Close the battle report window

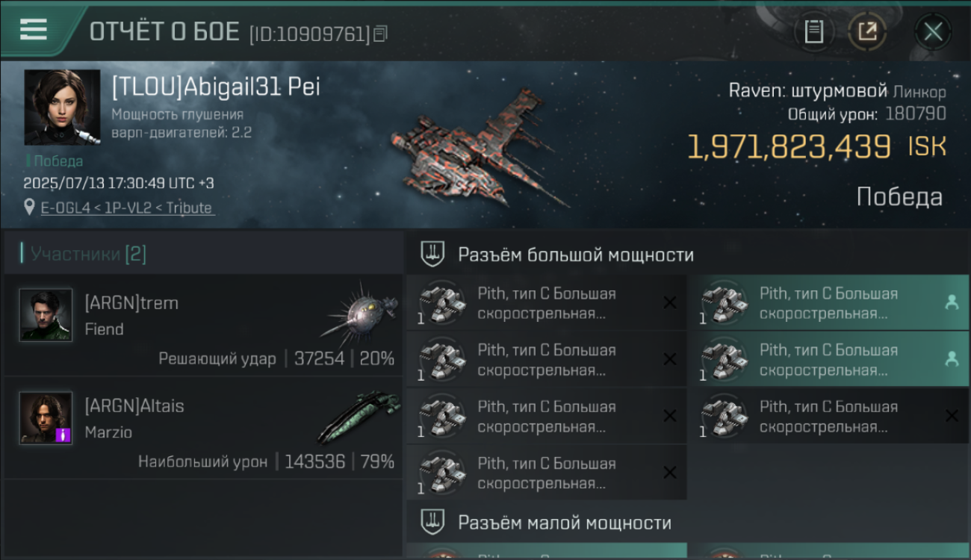click(x=933, y=31)
